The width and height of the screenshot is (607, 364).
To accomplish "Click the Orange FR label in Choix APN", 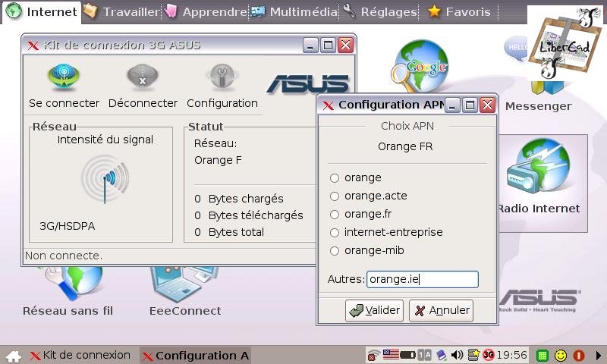I will point(405,146).
